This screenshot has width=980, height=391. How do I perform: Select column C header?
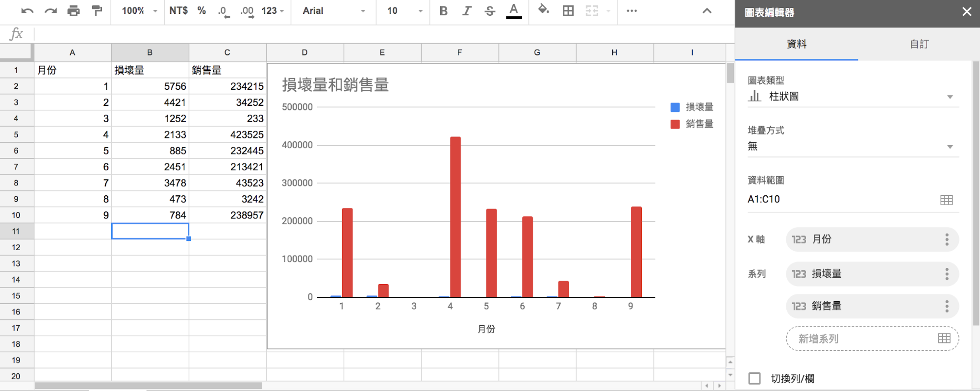point(227,52)
